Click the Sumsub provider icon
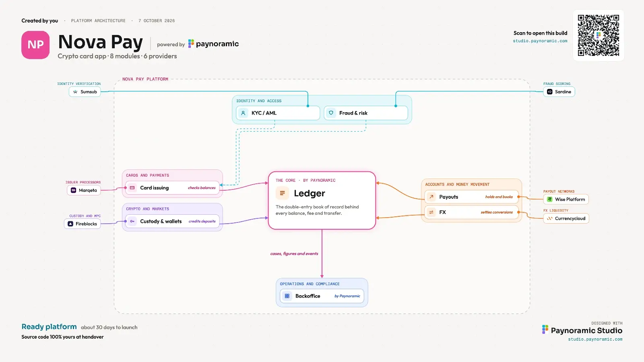Screen dimensions: 644x362 click(75, 92)
